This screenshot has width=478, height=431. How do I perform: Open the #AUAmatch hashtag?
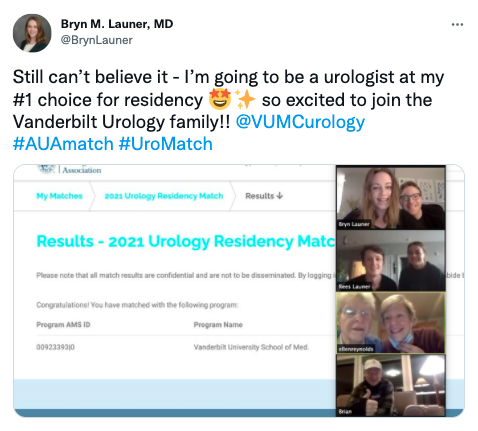point(63,144)
